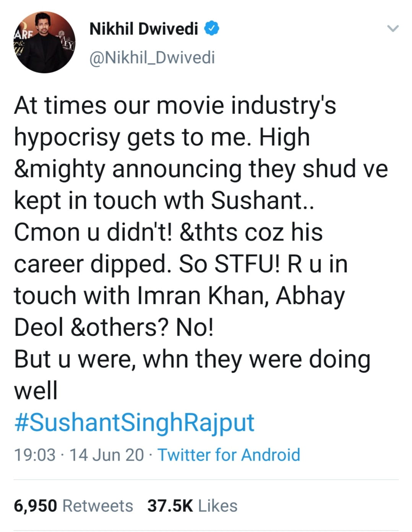Click the tweet's opening words 'At times'
Image resolution: width=412 pixels, height=532 pixels.
(x=60, y=105)
